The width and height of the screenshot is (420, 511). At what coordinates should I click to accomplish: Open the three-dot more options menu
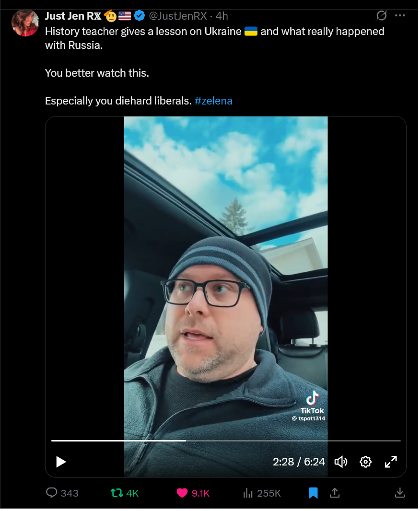click(400, 15)
